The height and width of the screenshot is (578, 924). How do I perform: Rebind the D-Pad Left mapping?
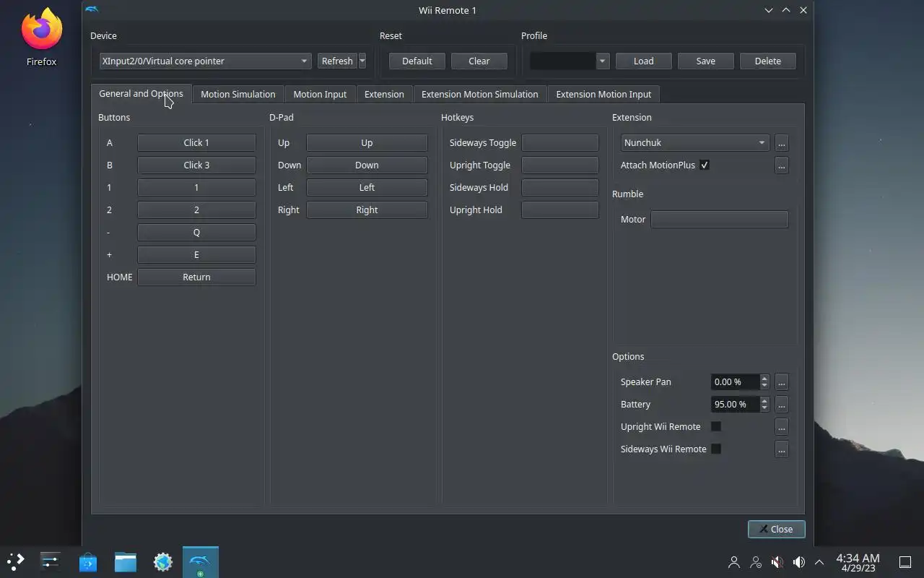[367, 188]
